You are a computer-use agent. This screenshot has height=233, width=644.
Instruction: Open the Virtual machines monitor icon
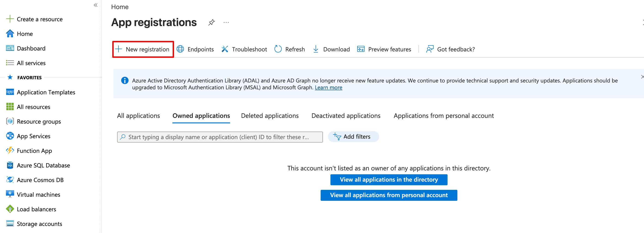click(10, 194)
